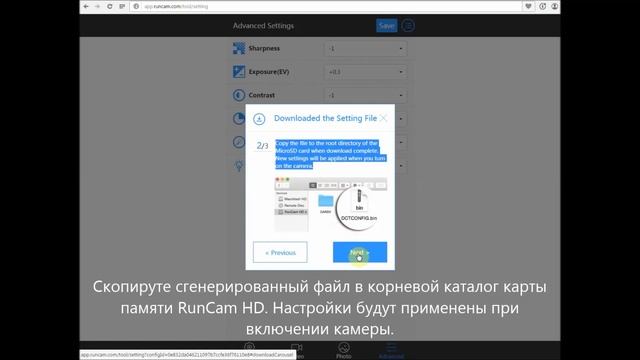Click the Next button in the dialog
Viewport: 640px width, 360px height.
pos(360,252)
